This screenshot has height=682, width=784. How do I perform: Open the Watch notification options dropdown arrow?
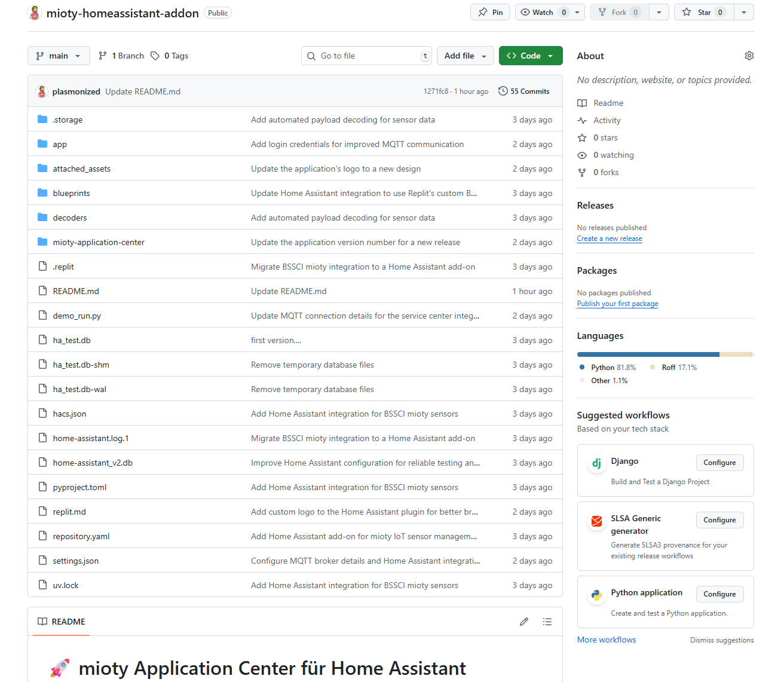[x=577, y=12]
